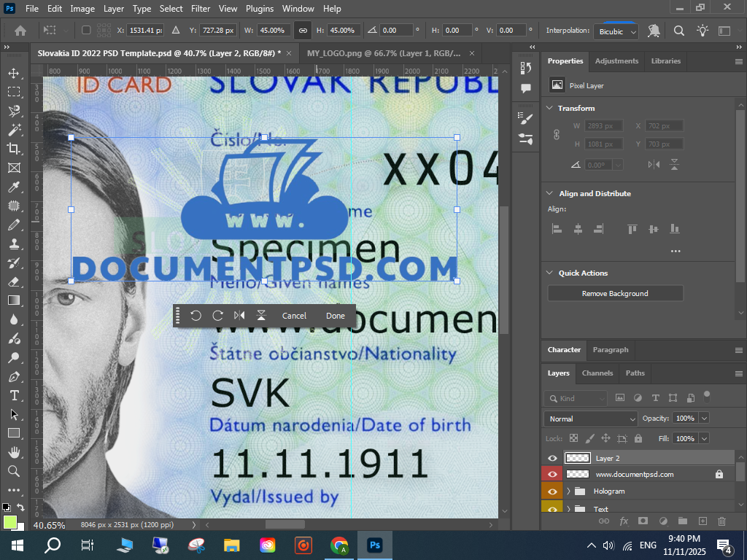Select the Crop tool
Viewport: 747px width, 560px height.
(13, 149)
